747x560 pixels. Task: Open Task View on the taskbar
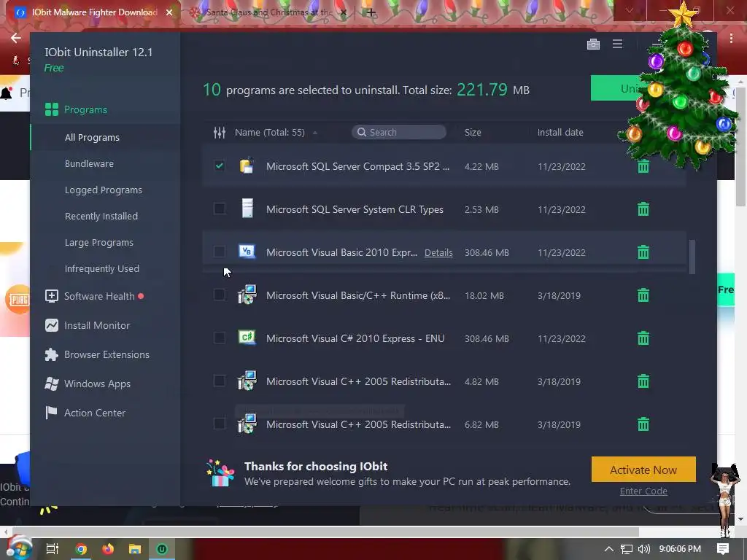pos(53,549)
